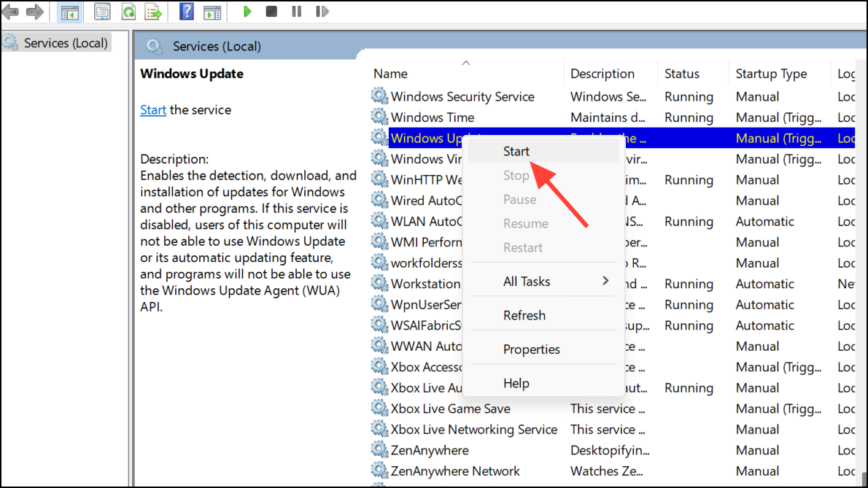
Task: Click the gear icon beside WWAN AutoConfig
Action: (379, 346)
